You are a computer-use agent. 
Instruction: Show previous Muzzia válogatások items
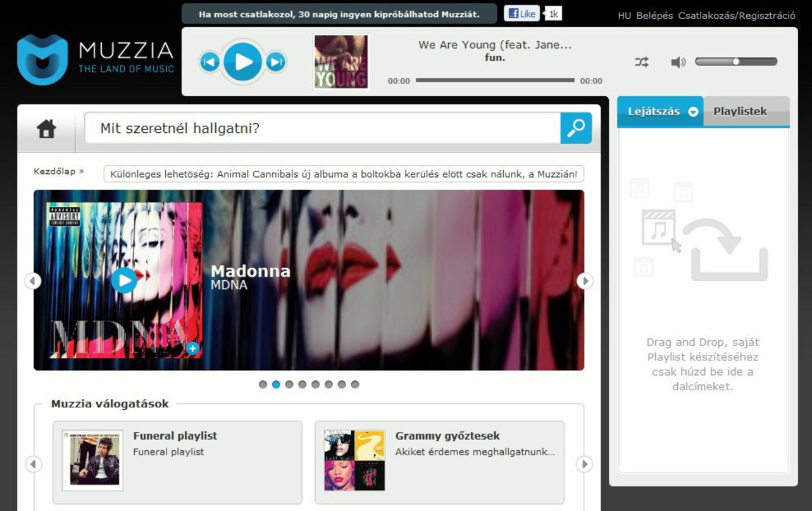click(33, 464)
